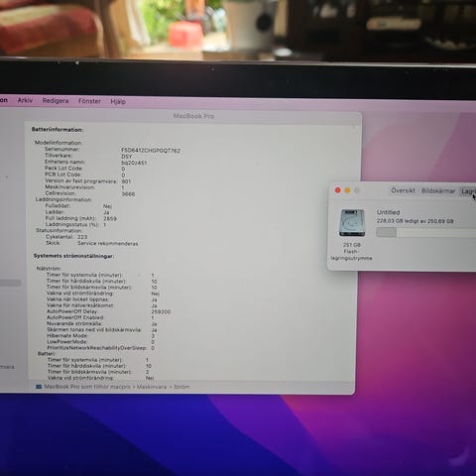Image resolution: width=476 pixels, height=476 pixels.
Task: Select the highlighted sidebar row
Action: click(10, 283)
